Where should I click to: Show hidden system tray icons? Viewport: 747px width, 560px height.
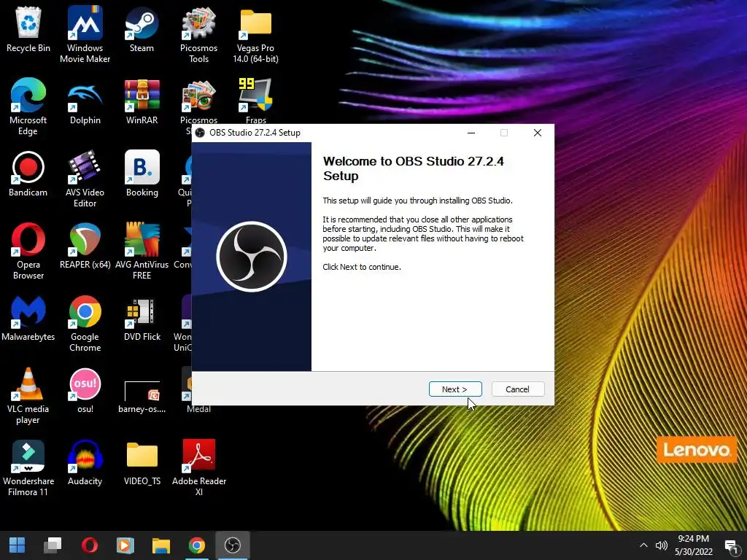click(643, 545)
